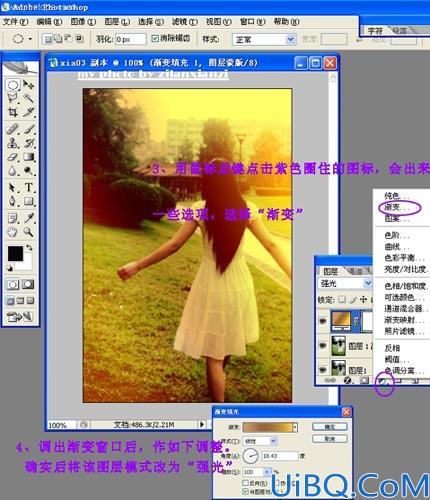Click the gradient preview bar in dialog
The image size is (430, 500).
point(268,427)
